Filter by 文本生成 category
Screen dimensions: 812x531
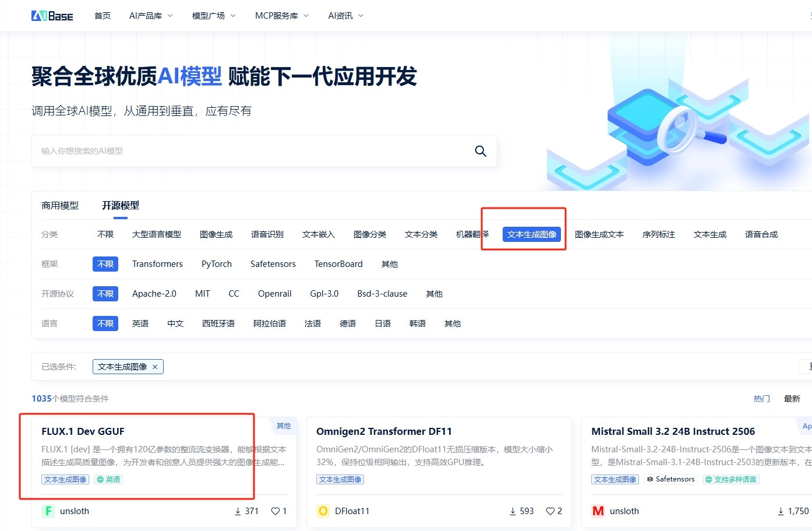(x=710, y=234)
